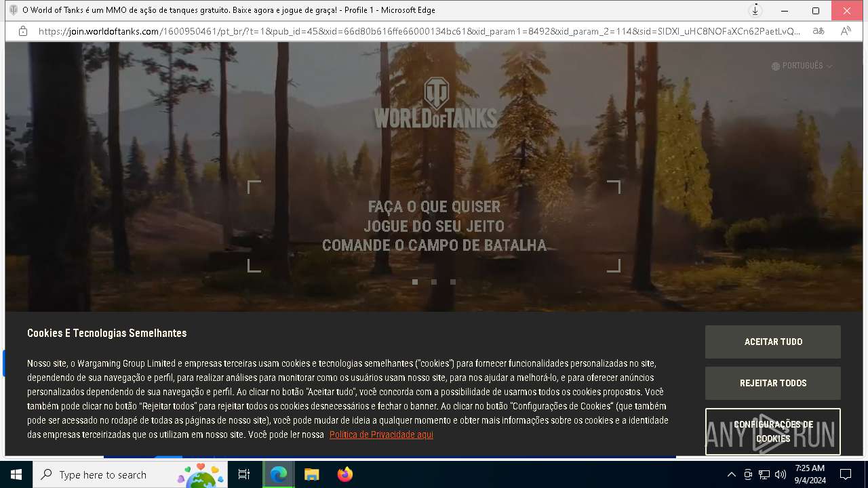Click the Aceitar Tudo button

(773, 342)
